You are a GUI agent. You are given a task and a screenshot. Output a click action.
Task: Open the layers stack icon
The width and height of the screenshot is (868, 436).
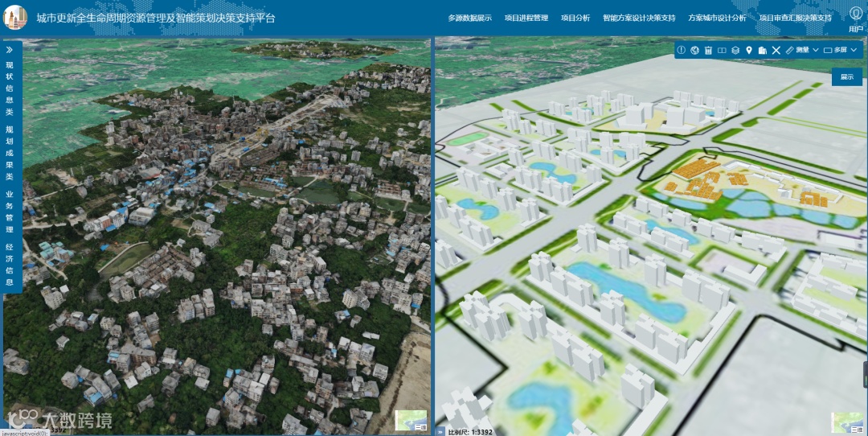pyautogui.click(x=735, y=51)
